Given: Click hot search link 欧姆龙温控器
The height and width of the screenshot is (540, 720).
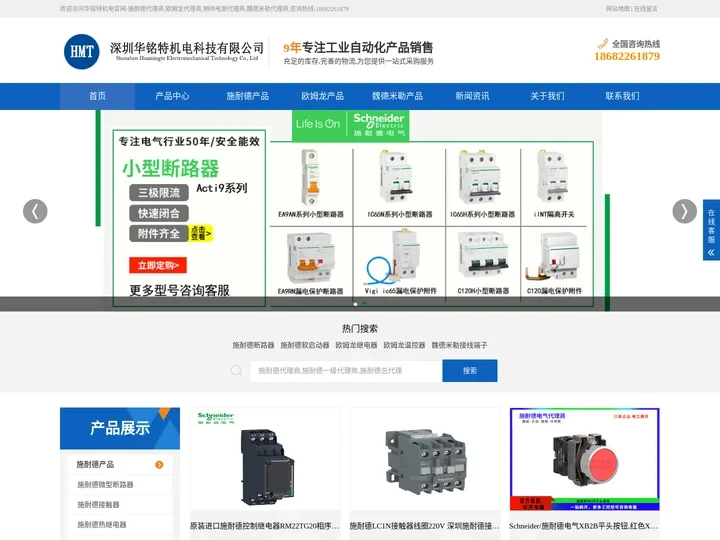Looking at the screenshot, I should coord(404,345).
